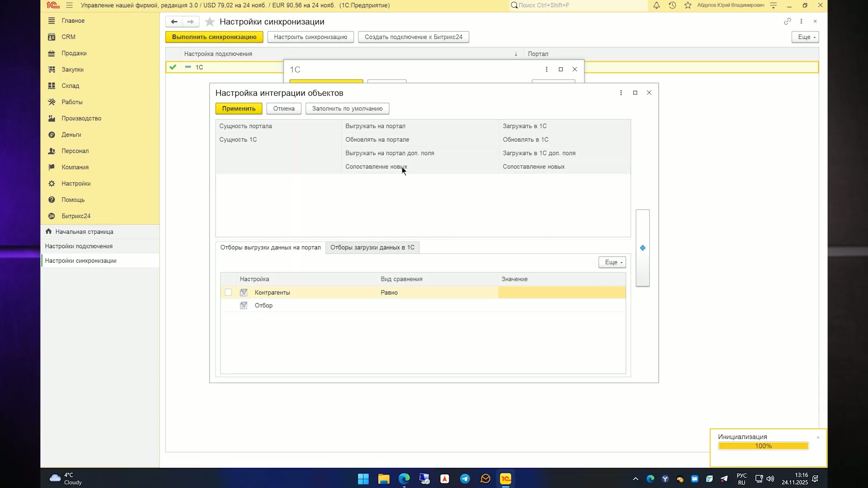Image resolution: width=868 pixels, height=488 pixels.
Task: Open three-dot menu of Настройка интеграции объектов dialog
Action: click(x=621, y=93)
